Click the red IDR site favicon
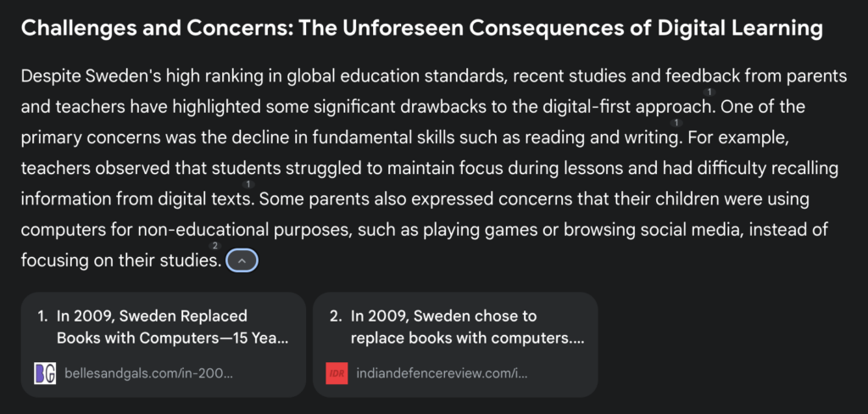The width and height of the screenshot is (868, 414). (337, 373)
